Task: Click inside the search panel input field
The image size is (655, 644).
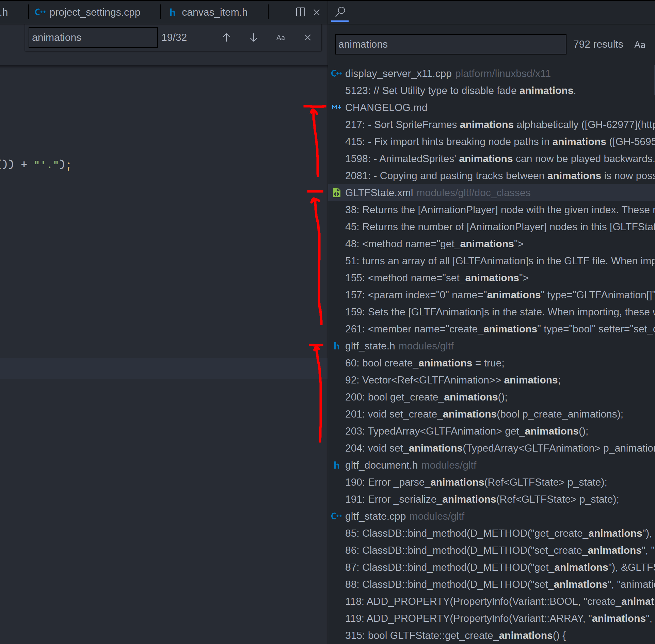Action: pos(450,44)
